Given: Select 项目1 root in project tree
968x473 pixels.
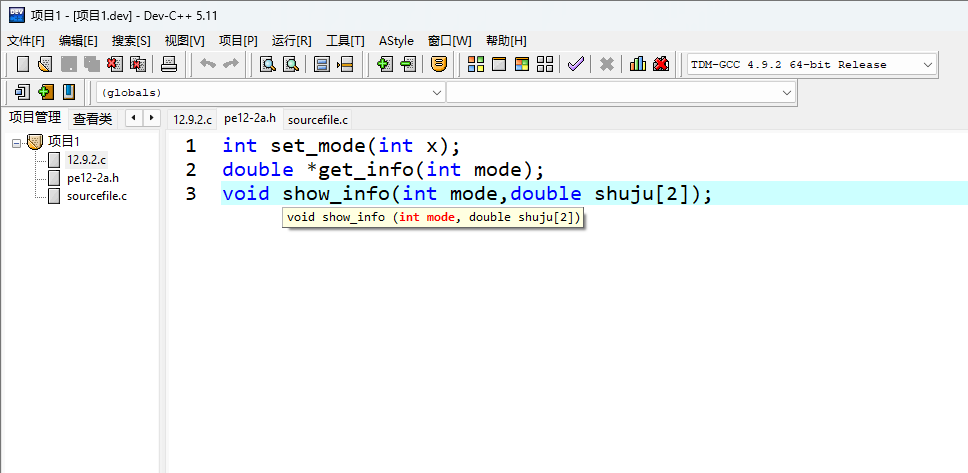Looking at the screenshot, I should click(64, 141).
